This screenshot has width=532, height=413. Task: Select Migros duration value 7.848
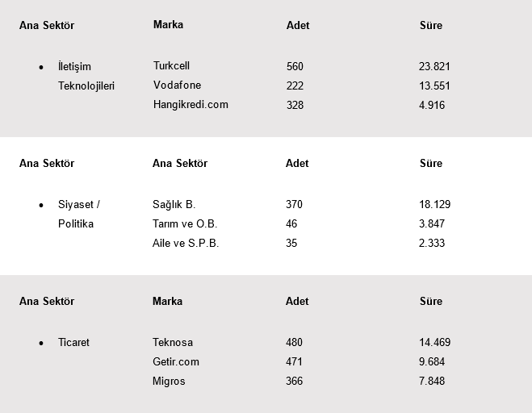432,382
